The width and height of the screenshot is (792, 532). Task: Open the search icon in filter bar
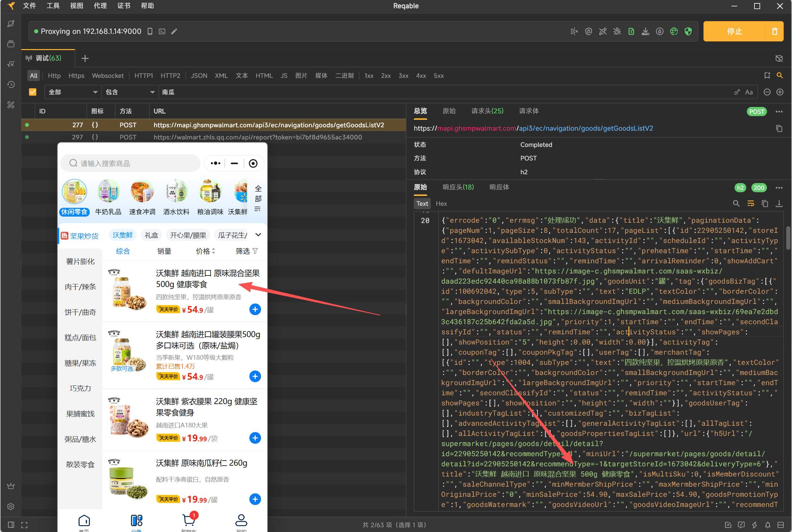pyautogui.click(x=779, y=75)
